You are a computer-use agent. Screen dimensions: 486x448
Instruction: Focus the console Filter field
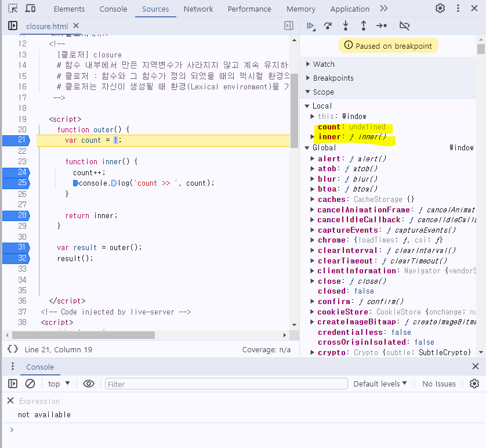[226, 384]
